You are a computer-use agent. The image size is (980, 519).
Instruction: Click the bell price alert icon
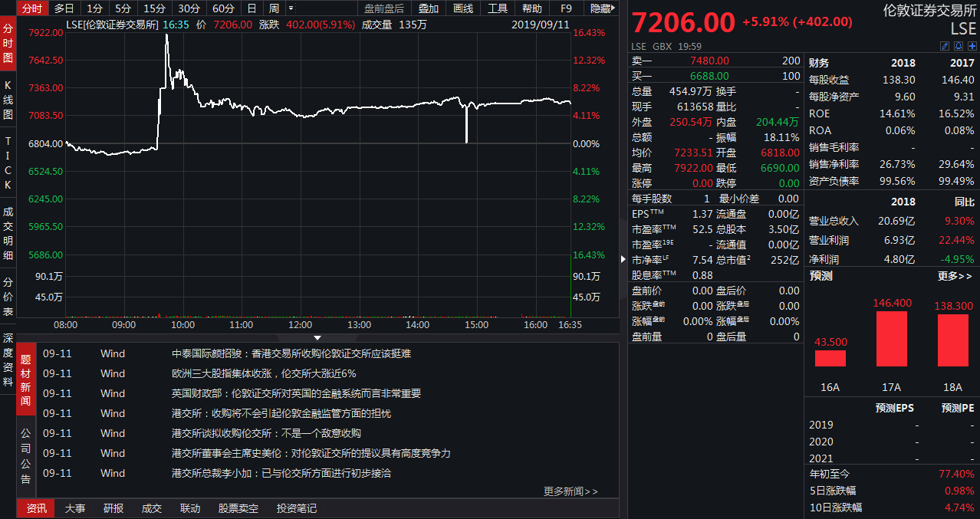(x=959, y=46)
